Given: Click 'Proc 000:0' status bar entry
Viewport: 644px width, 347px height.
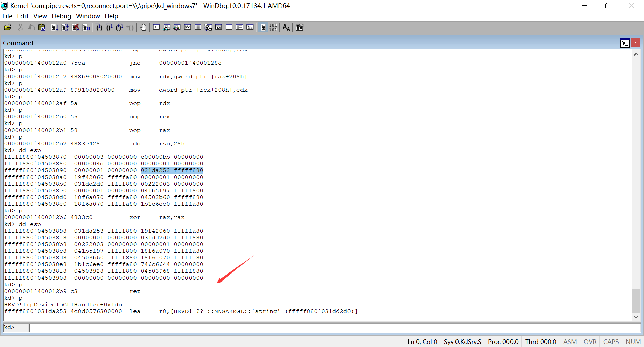Looking at the screenshot, I should 503,342.
